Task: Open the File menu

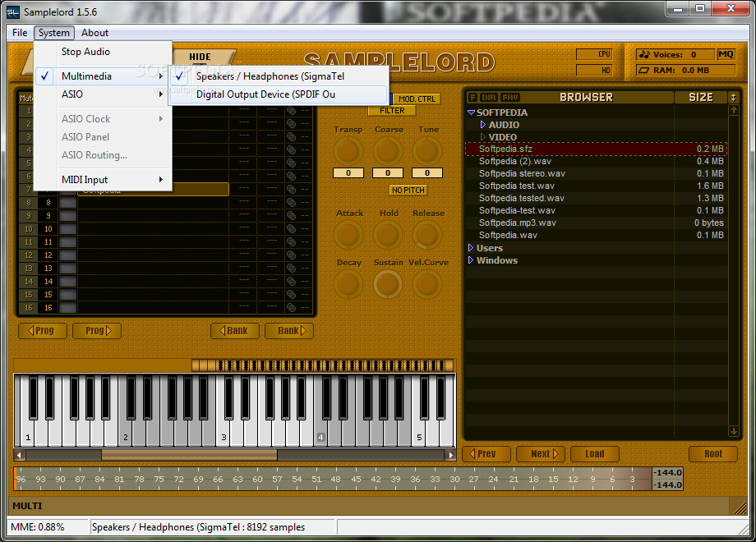Action: click(x=20, y=33)
